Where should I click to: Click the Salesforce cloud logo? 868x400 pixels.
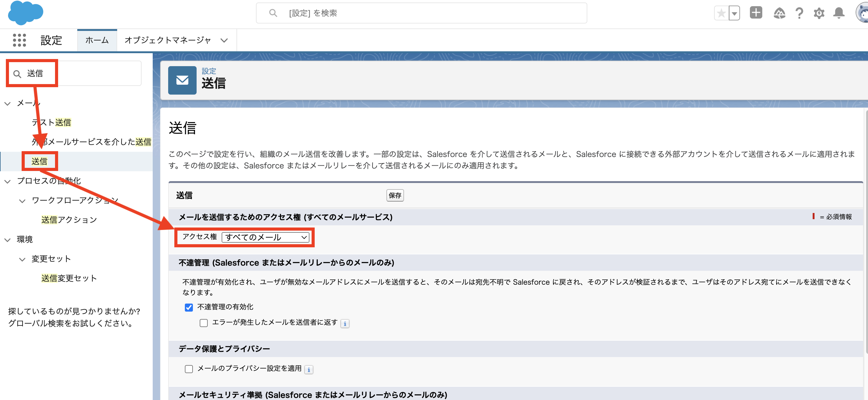[25, 13]
